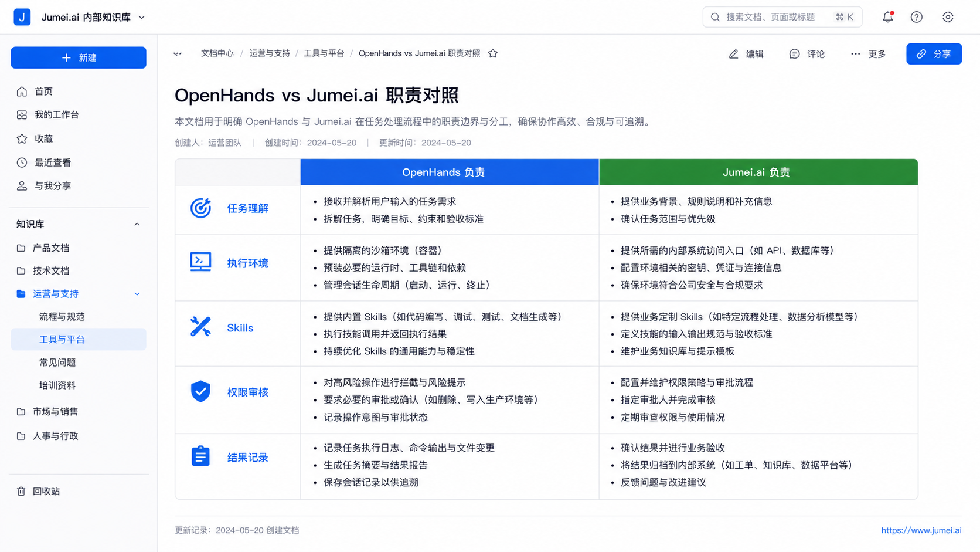Go to 文档中心 breadcrumb

coord(217,53)
